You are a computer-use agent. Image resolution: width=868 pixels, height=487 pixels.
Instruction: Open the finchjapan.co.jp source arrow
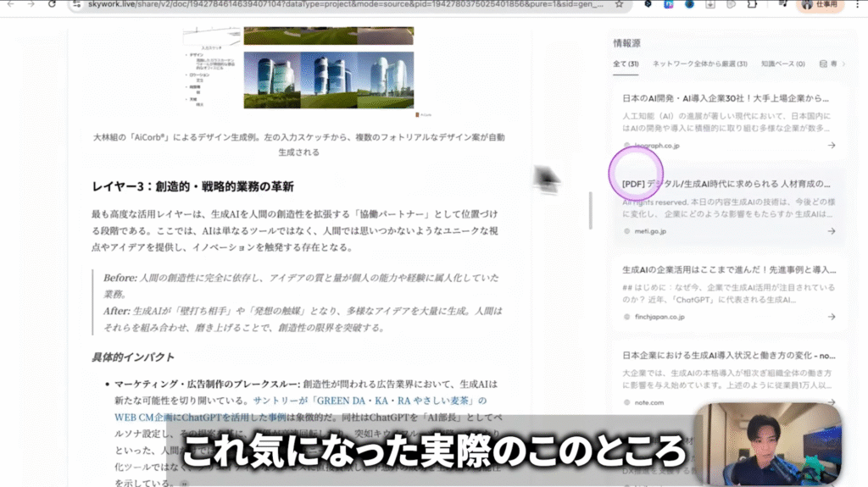(x=831, y=317)
